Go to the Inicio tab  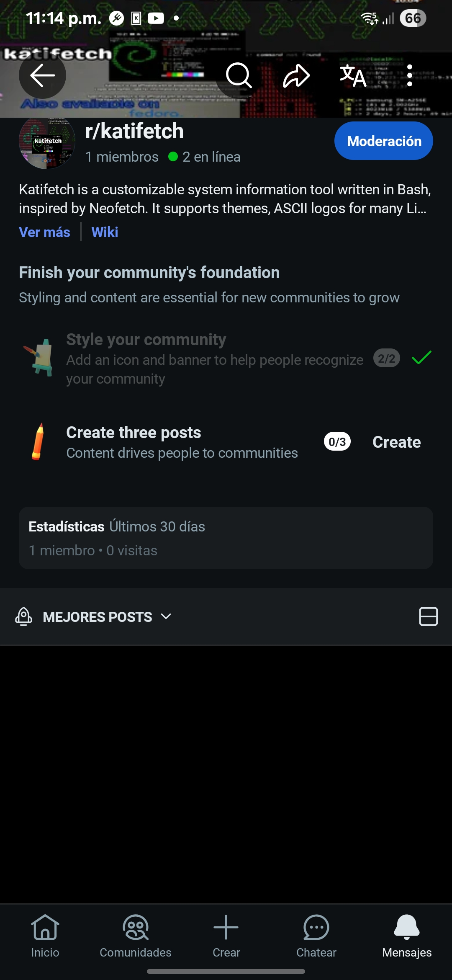click(45, 936)
